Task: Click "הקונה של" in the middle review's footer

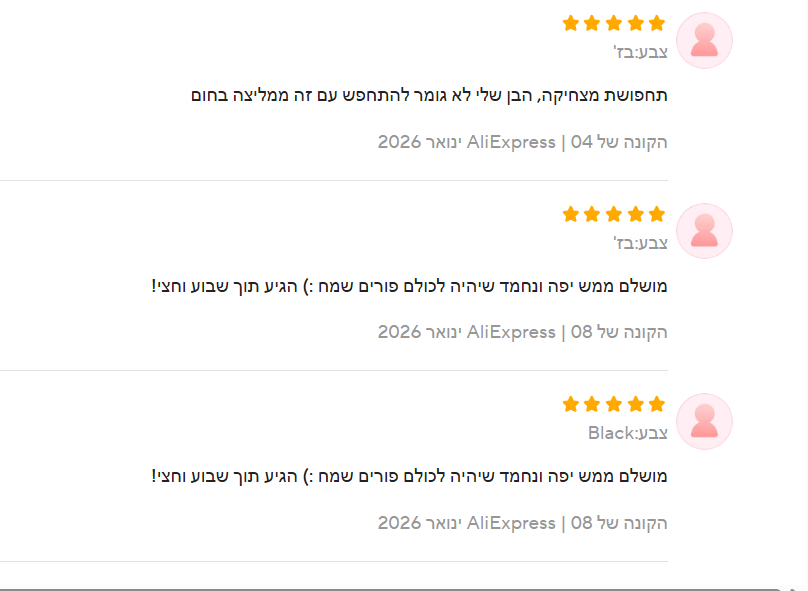Action: pyautogui.click(x=633, y=332)
